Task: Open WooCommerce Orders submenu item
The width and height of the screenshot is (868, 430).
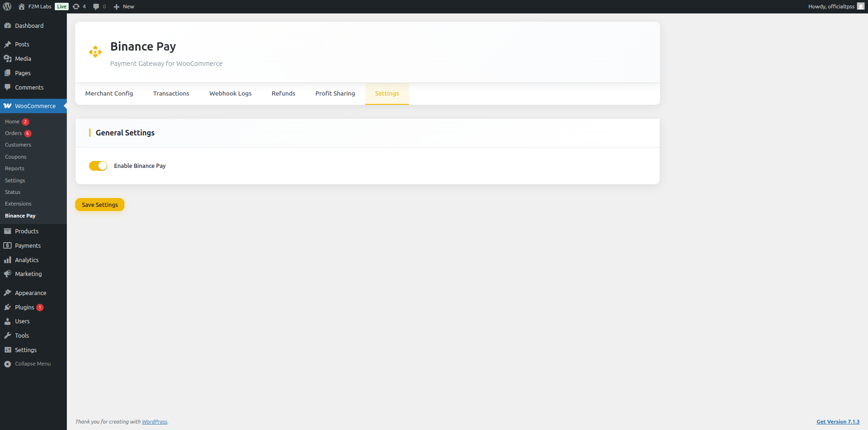Action: [13, 133]
